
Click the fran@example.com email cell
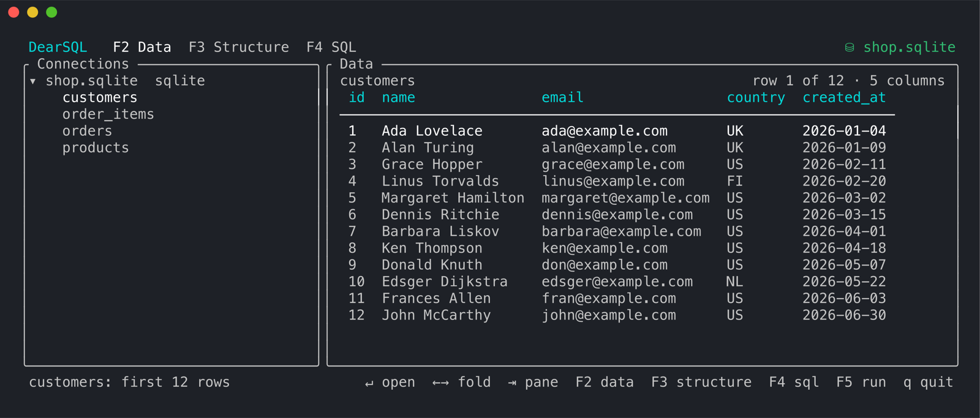[609, 298]
